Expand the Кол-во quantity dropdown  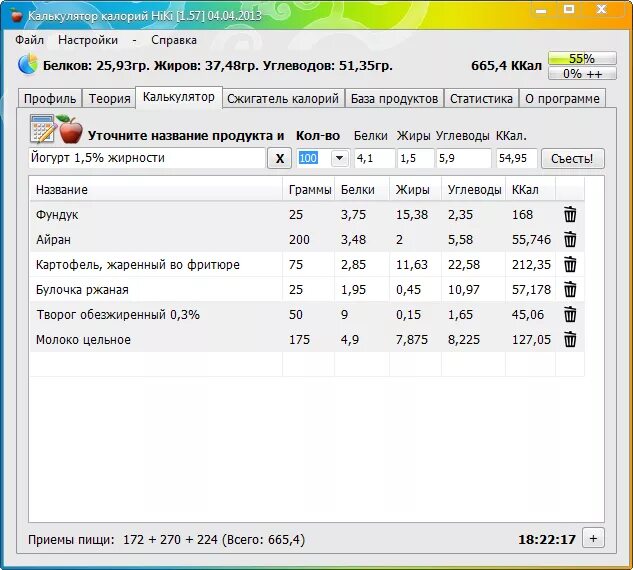coord(340,158)
